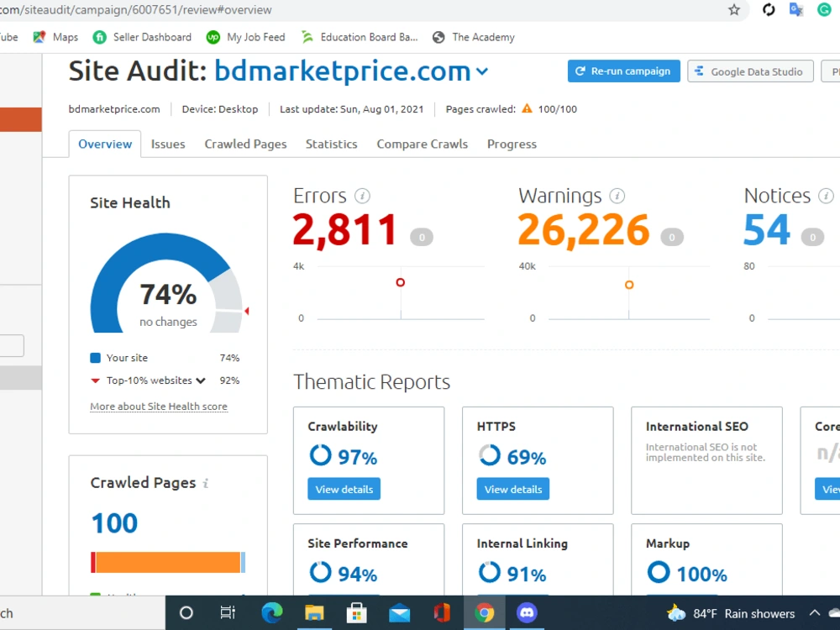
Task: Click the Internal Linking 91% ring icon
Action: (x=489, y=572)
